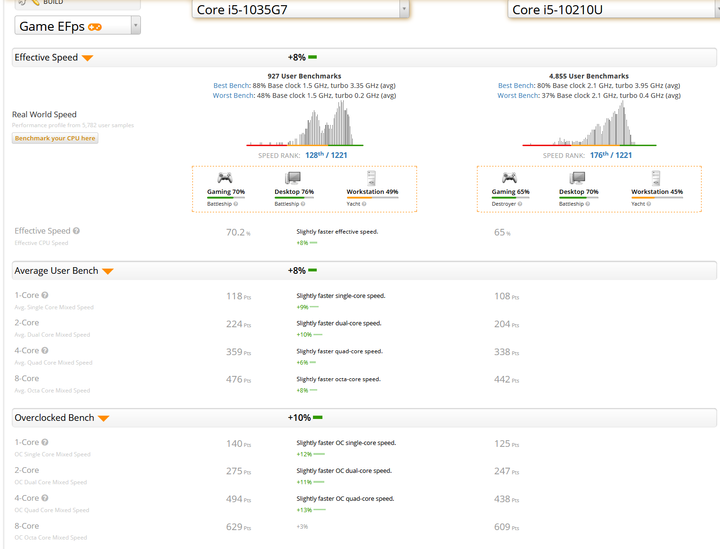Screen dimensions: 720x549
Task: Click the 108 Pts single-core score
Action: point(506,297)
